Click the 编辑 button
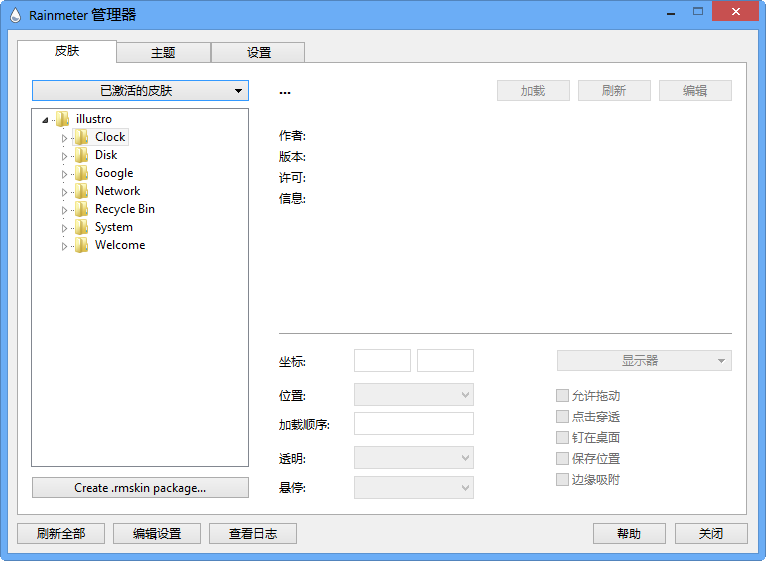Viewport: 766px width, 561px height. pyautogui.click(x=695, y=91)
